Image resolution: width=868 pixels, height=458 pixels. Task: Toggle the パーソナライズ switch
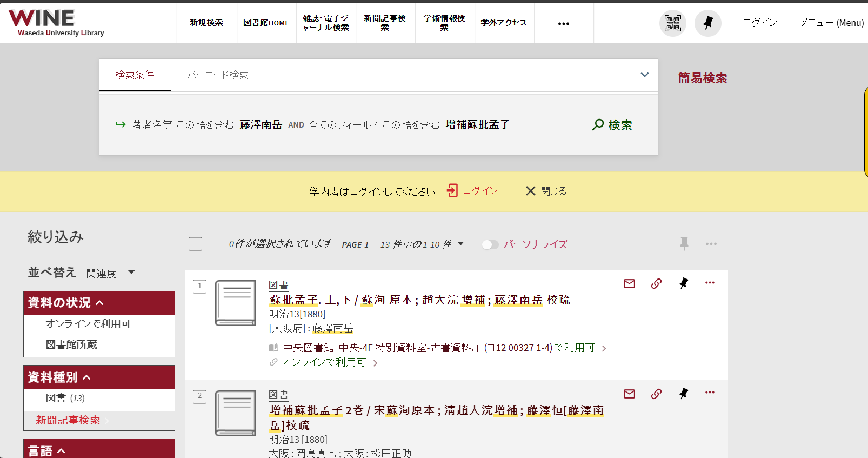pyautogui.click(x=490, y=244)
